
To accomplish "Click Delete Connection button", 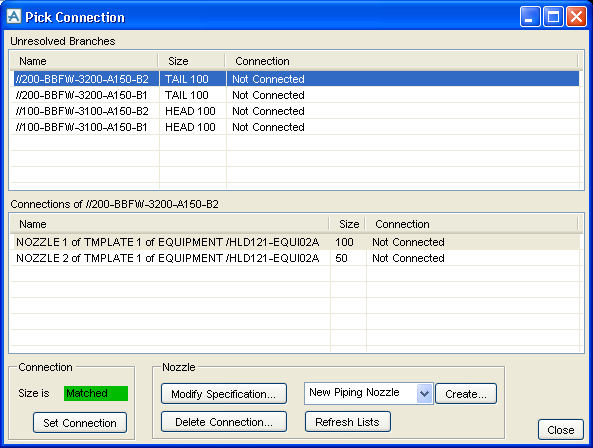I will pos(224,422).
